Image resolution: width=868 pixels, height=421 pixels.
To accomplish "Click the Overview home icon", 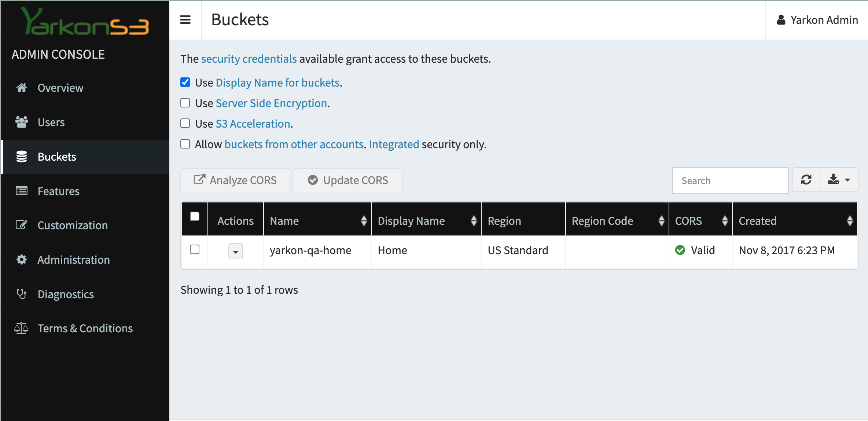I will 22,88.
